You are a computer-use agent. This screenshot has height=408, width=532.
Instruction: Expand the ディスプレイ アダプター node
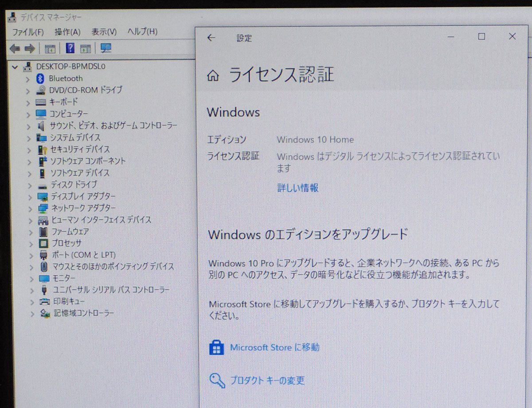(x=30, y=197)
